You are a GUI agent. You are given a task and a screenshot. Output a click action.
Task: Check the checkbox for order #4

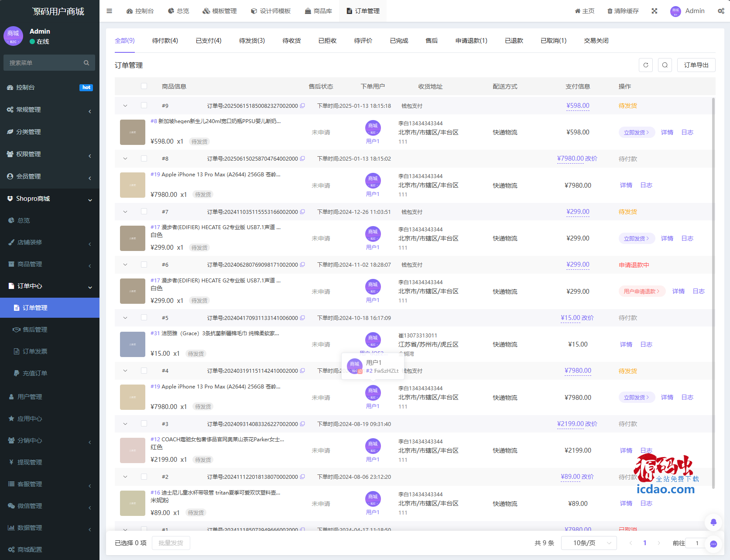pos(144,371)
